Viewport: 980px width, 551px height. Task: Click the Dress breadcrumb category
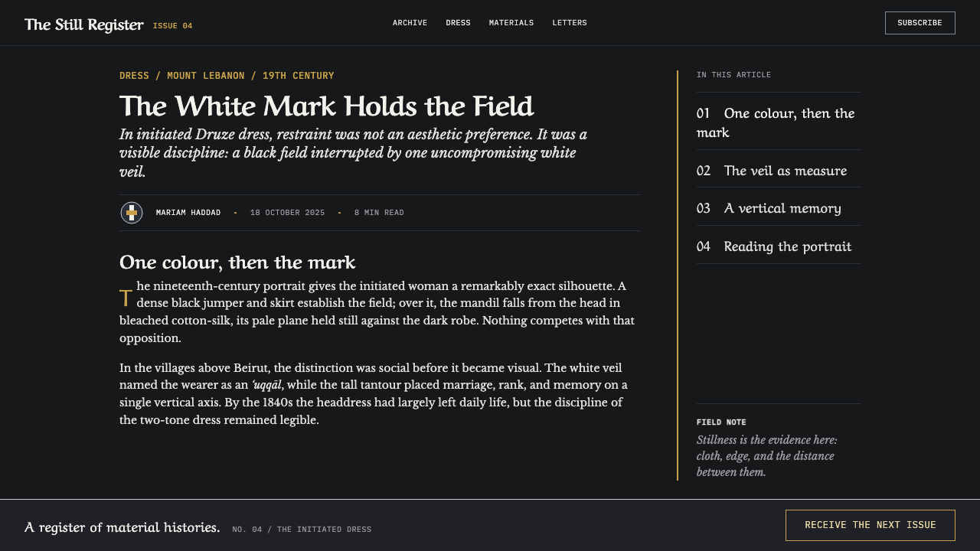tap(134, 76)
